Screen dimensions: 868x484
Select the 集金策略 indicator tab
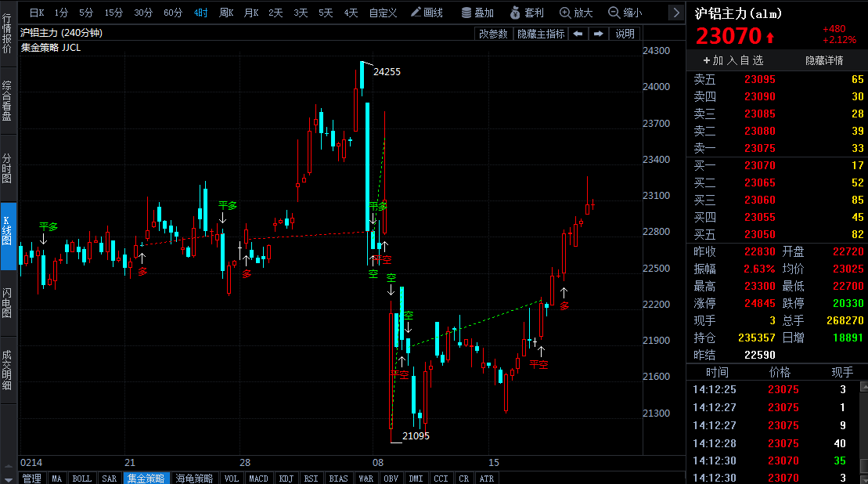click(146, 478)
